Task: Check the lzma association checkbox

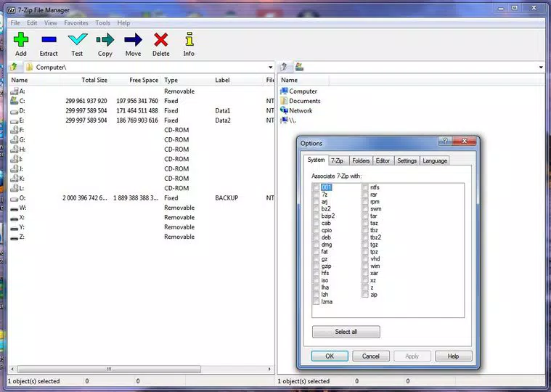Action: [317, 302]
